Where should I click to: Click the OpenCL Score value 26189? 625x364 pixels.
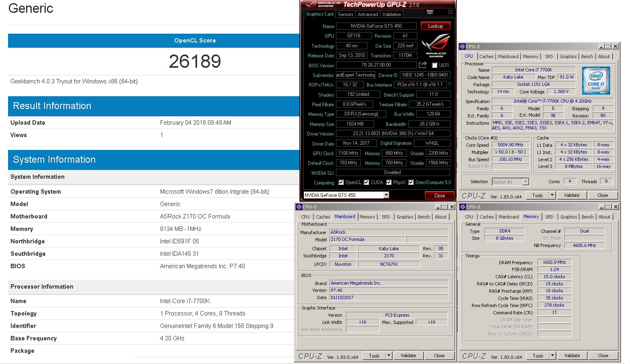(x=195, y=61)
